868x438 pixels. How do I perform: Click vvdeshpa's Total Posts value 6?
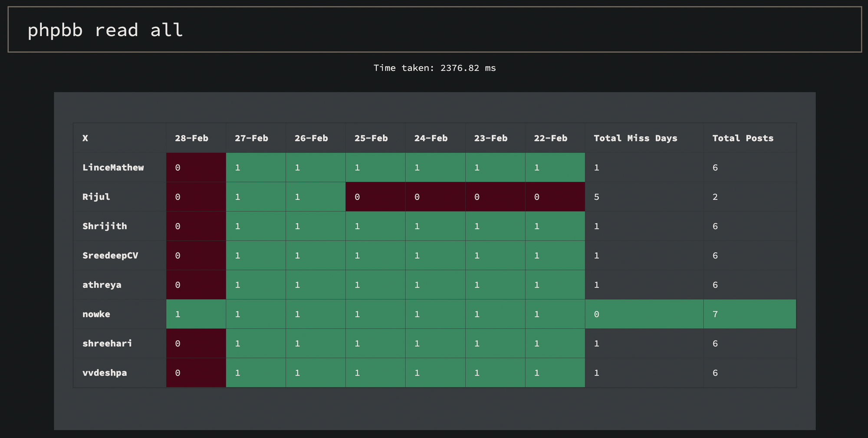click(x=750, y=373)
